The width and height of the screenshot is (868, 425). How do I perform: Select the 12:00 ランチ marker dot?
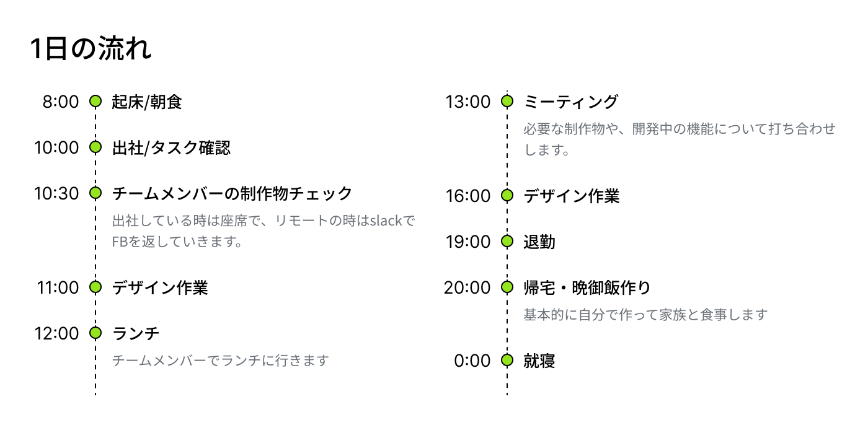(95, 333)
